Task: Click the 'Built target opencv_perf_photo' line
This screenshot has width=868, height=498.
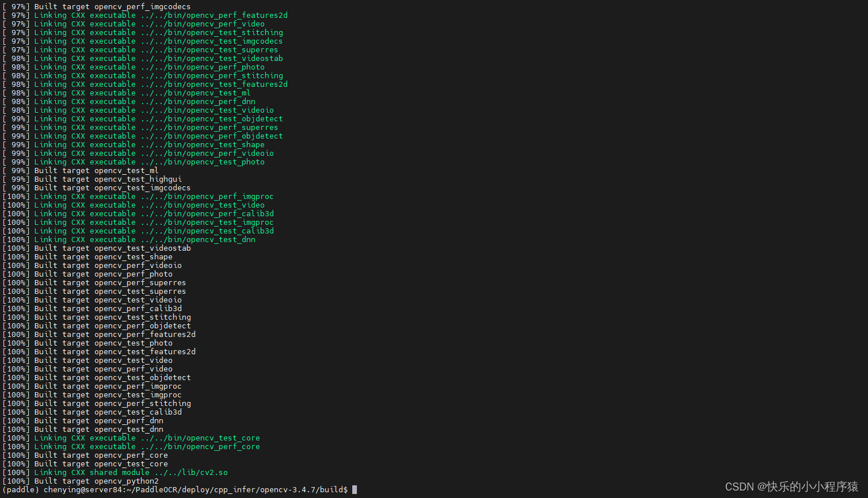Action: [87, 274]
